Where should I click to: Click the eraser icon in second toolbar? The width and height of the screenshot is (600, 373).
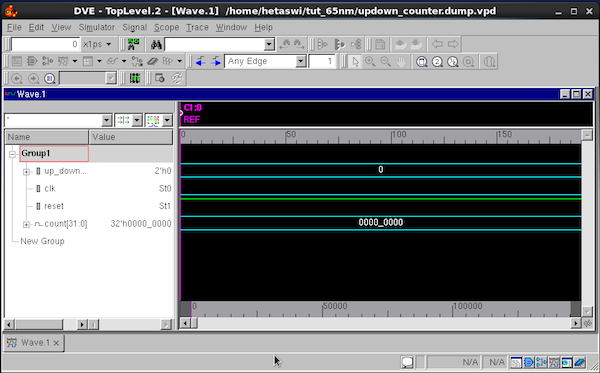(x=153, y=61)
